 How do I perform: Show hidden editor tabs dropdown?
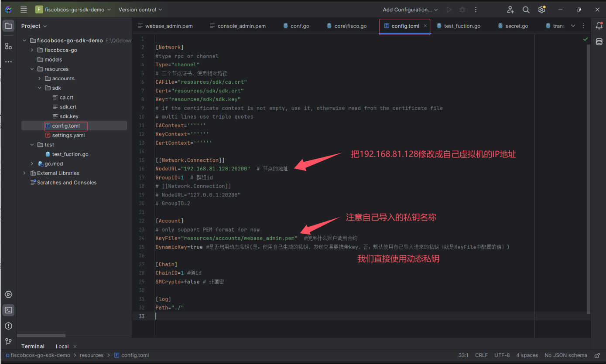[573, 26]
